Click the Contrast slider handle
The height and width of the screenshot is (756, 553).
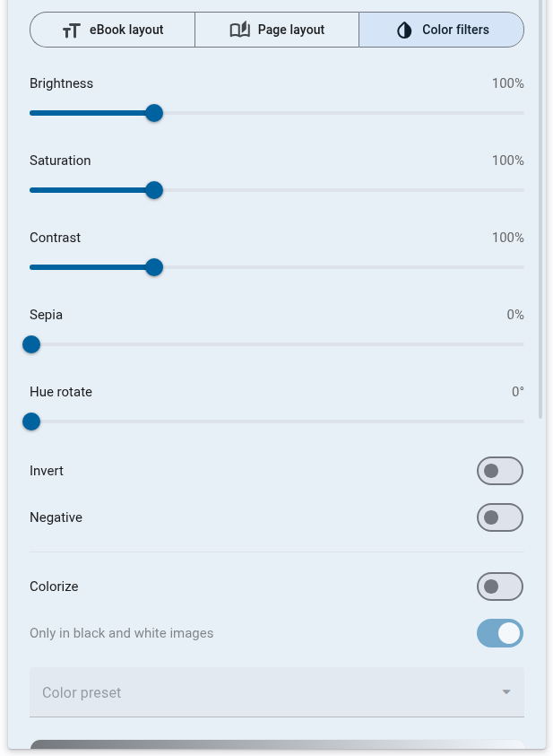pos(154,267)
